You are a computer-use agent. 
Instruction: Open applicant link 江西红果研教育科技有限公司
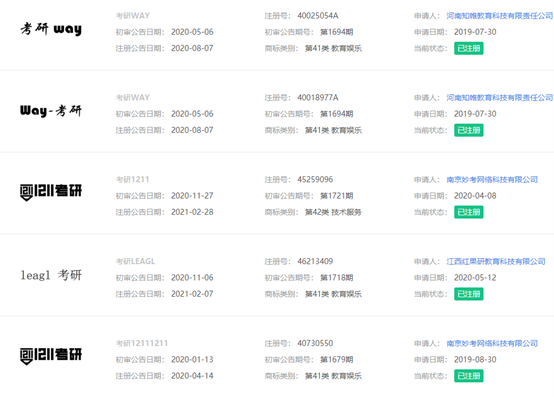pyautogui.click(x=496, y=261)
